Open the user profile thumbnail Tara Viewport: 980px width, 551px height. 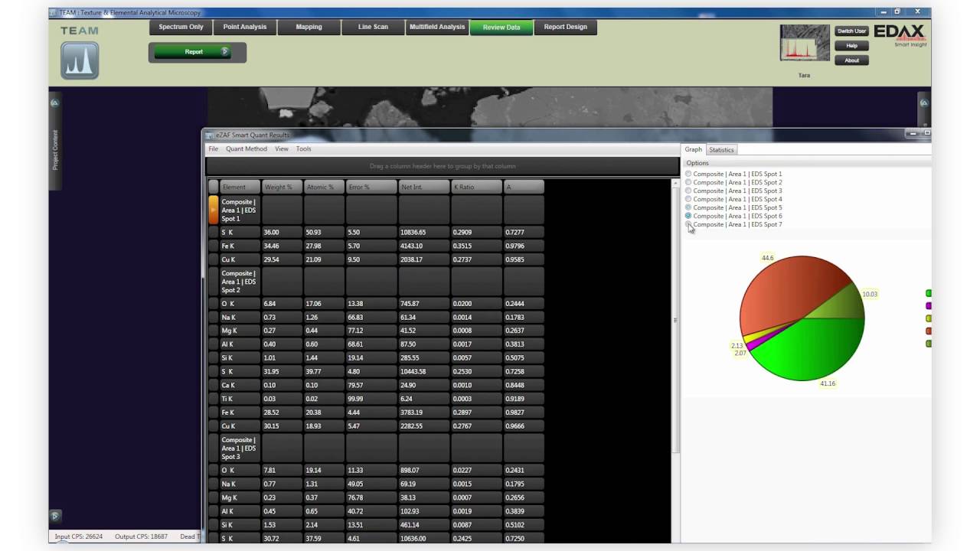805,43
